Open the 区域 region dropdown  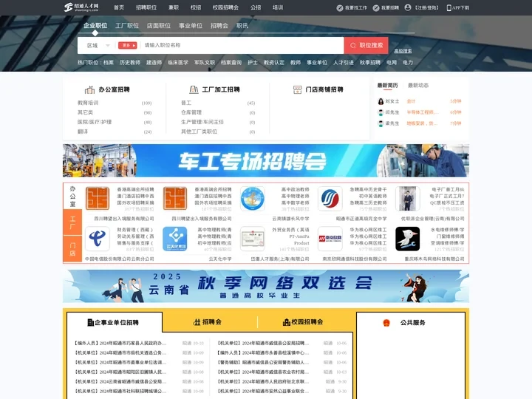point(98,46)
